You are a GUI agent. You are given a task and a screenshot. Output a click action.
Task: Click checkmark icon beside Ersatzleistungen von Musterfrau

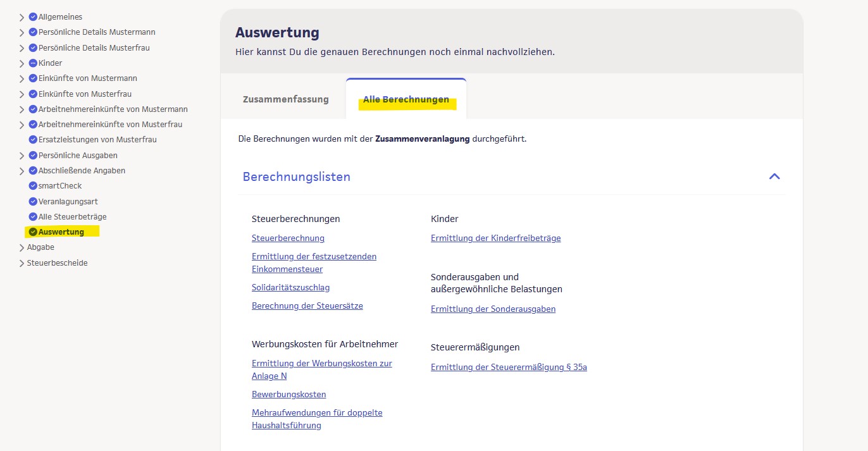[33, 140]
